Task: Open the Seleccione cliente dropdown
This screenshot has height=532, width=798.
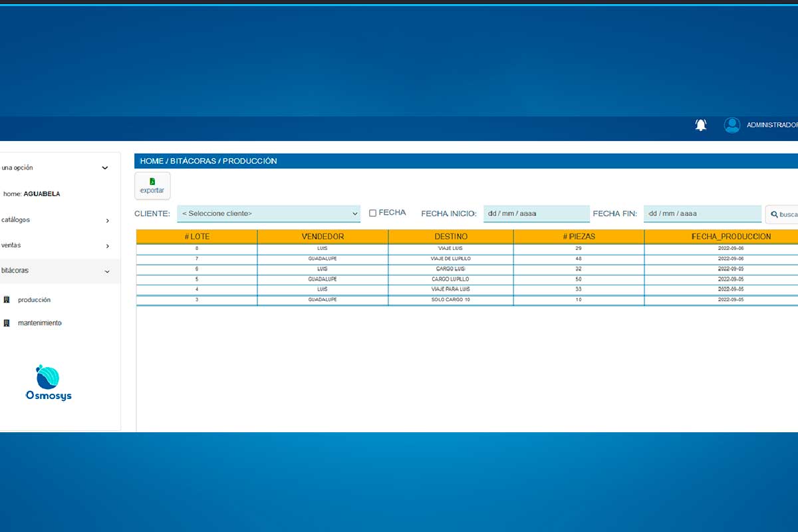Action: (269, 213)
